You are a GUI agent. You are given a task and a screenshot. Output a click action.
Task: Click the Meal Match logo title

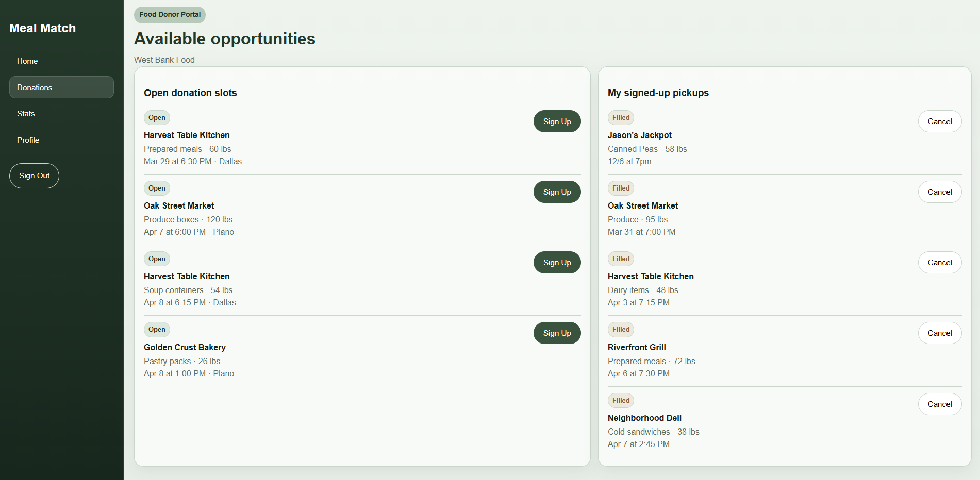click(42, 28)
